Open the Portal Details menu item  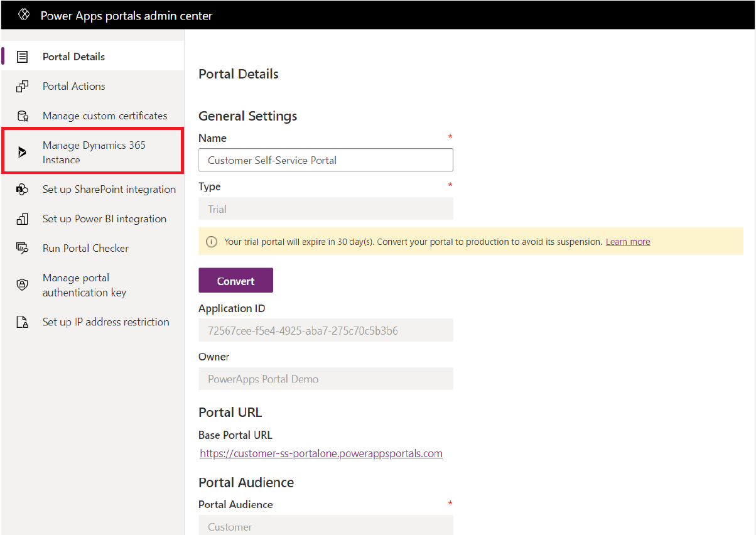(x=93, y=57)
